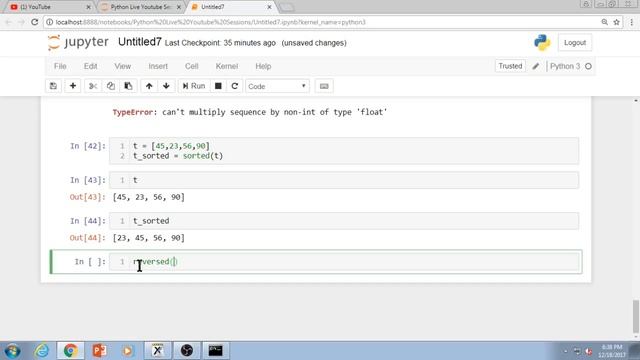640x360 pixels.
Task: Open the command prompt taskbar icon
Action: [216, 351]
